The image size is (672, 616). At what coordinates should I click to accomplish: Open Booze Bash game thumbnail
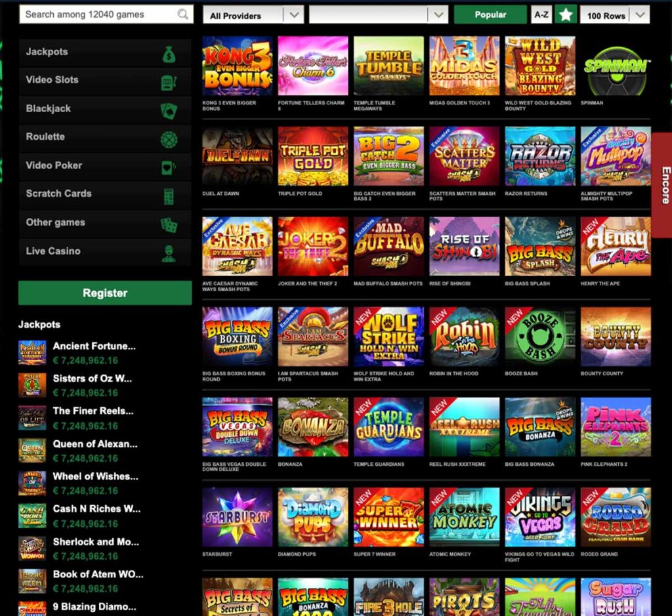click(540, 337)
